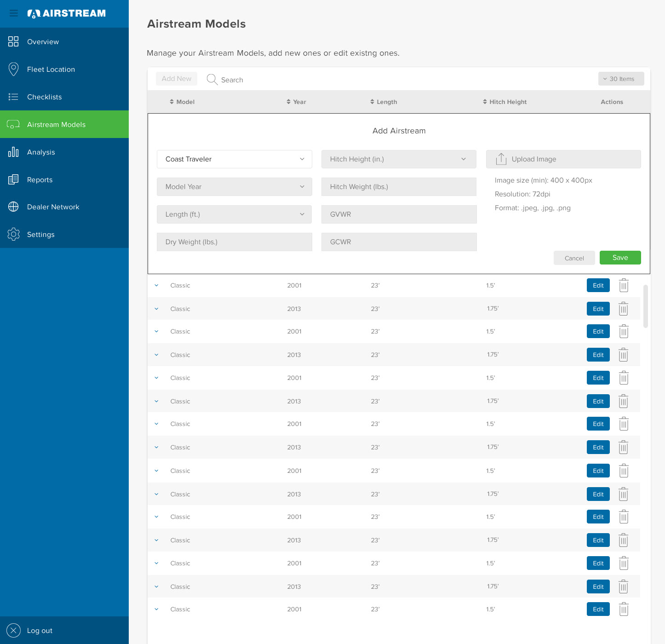The width and height of the screenshot is (665, 644).
Task: Open the 30 Items per-page dropdown
Action: pos(621,79)
